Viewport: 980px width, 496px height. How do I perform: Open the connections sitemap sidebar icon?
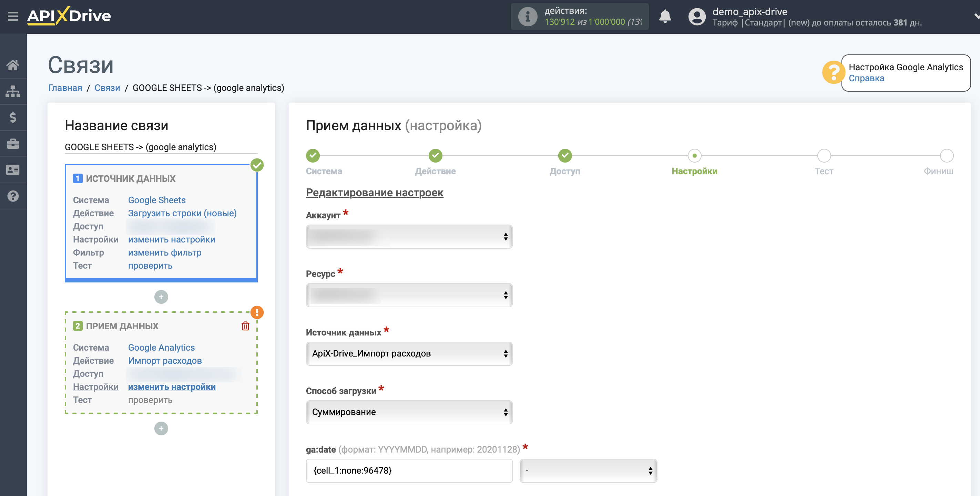pyautogui.click(x=13, y=91)
